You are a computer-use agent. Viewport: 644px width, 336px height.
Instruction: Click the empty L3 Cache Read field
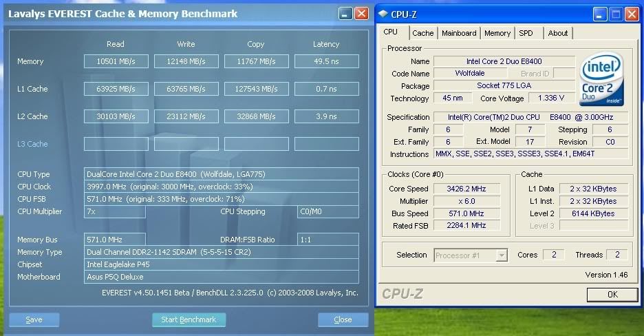(x=116, y=144)
